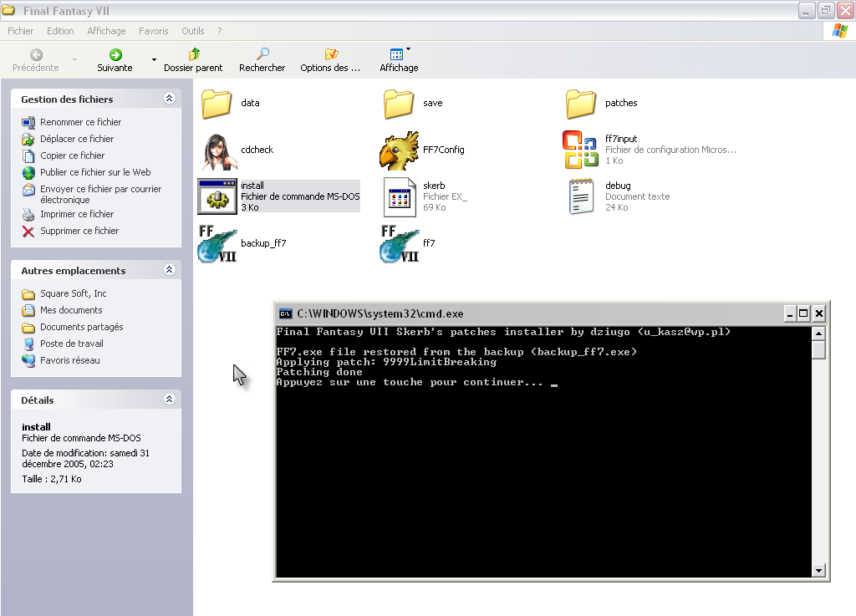The image size is (856, 616).
Task: Click the Suivante forward arrow button
Action: tap(115, 59)
